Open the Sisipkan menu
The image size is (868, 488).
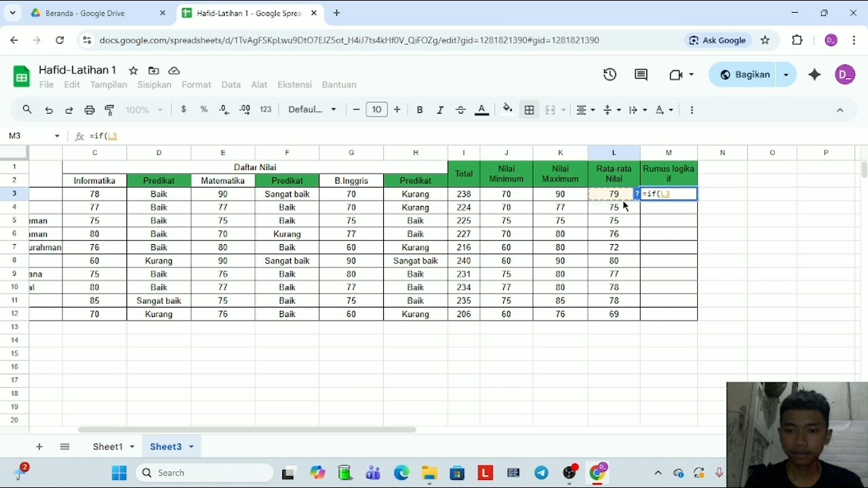click(x=154, y=85)
